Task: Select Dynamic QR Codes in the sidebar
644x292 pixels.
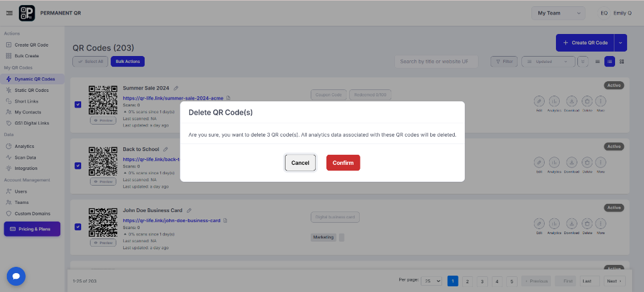Action: tap(32, 79)
